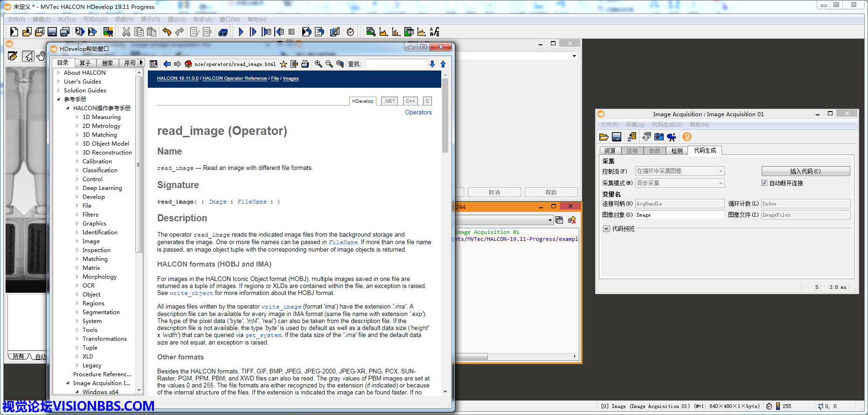Click the Connect icon in Image Acquisition toolbar
Image resolution: width=868 pixels, height=415 pixels.
(x=646, y=137)
